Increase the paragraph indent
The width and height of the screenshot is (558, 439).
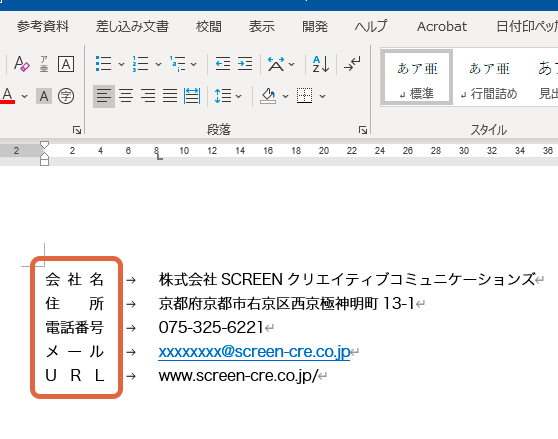pyautogui.click(x=245, y=64)
